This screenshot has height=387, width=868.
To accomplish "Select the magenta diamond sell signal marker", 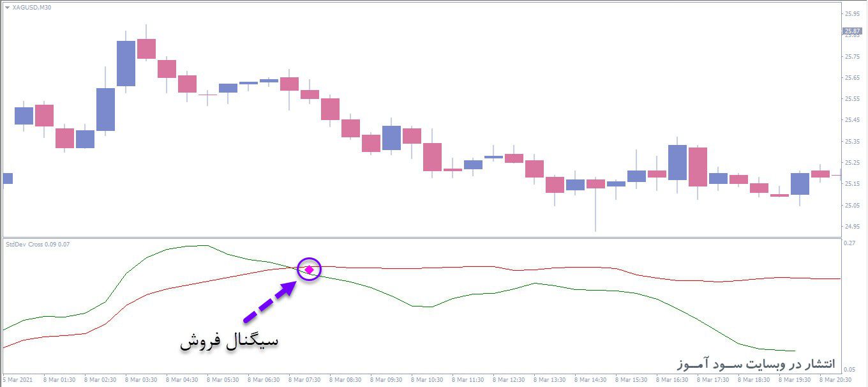I will coord(310,270).
